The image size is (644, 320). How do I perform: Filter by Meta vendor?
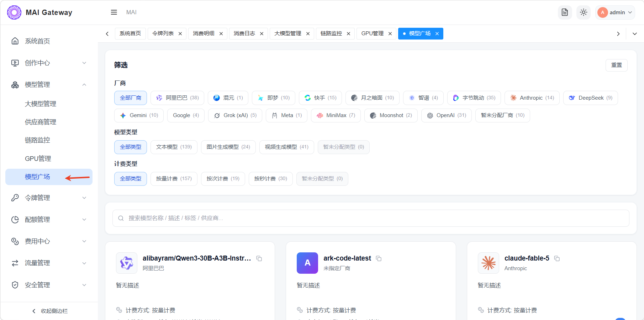286,115
